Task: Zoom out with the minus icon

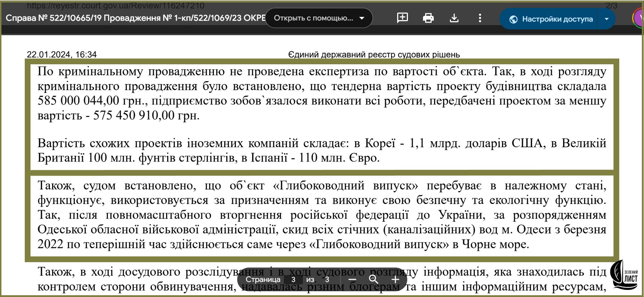Action: coord(352,279)
